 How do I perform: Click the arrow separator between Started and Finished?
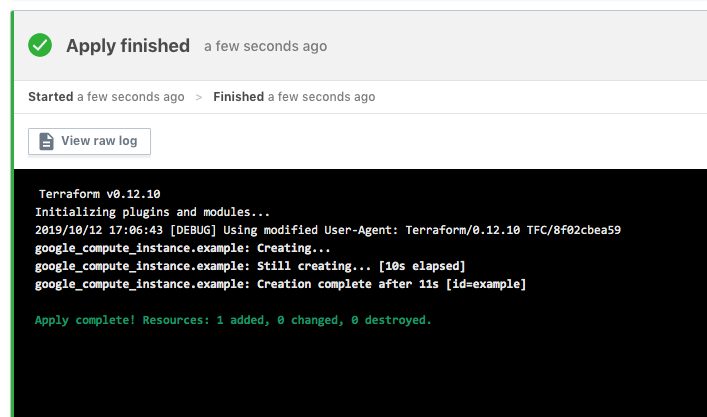click(198, 97)
